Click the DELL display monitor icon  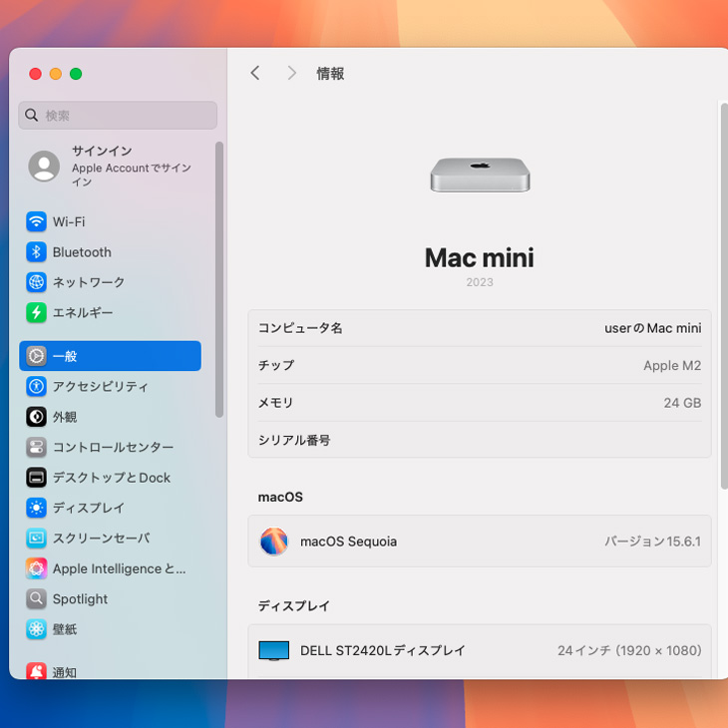[274, 651]
